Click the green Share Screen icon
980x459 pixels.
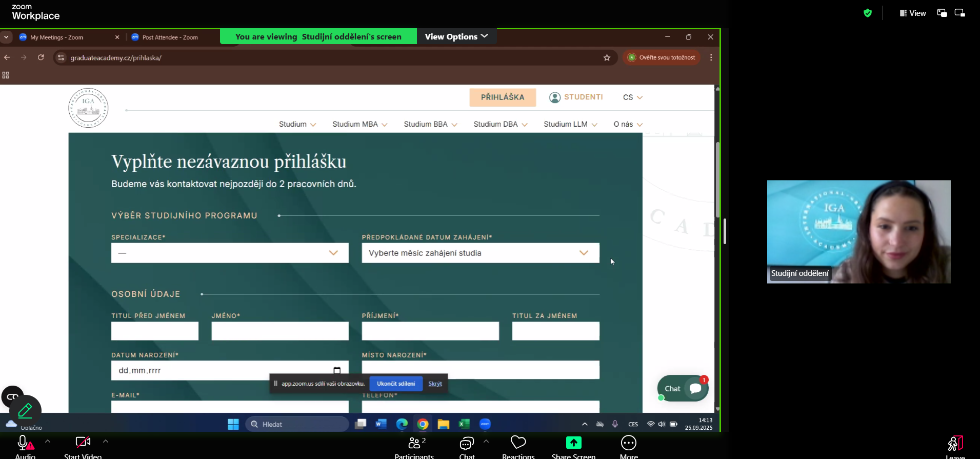click(x=573, y=443)
